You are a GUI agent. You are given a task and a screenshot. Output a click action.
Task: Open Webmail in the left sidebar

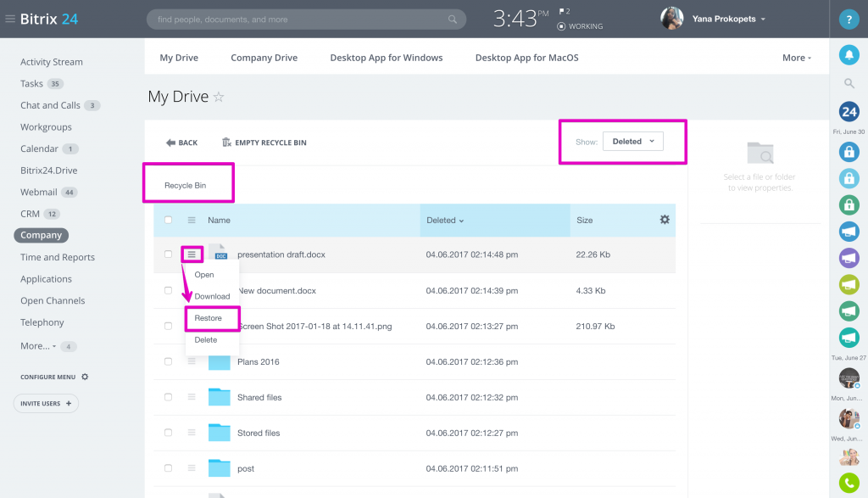(39, 193)
